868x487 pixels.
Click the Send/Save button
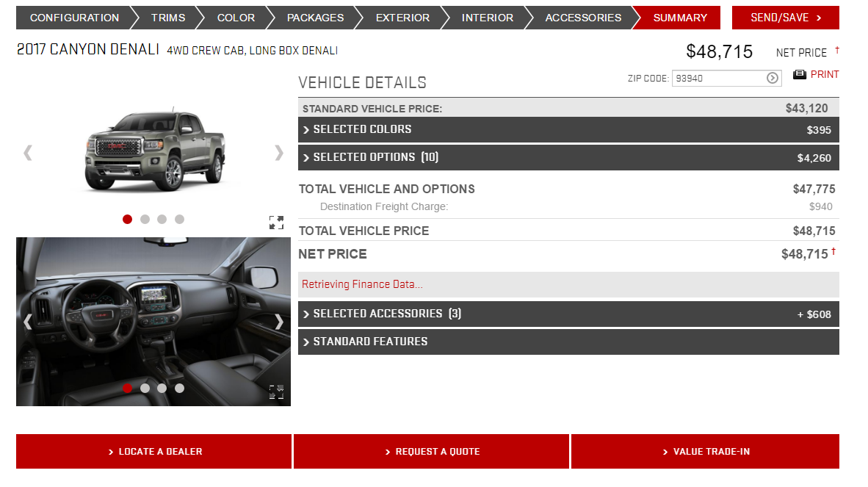786,18
